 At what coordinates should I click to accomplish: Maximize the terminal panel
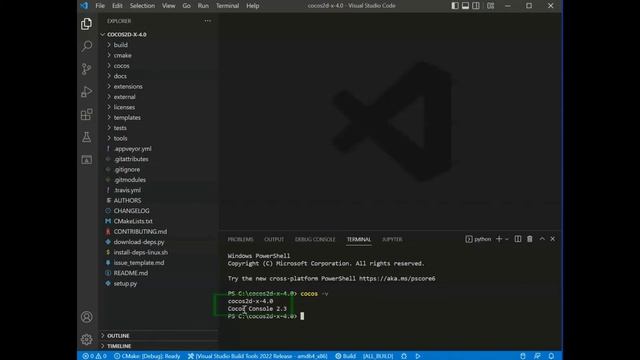[542, 239]
